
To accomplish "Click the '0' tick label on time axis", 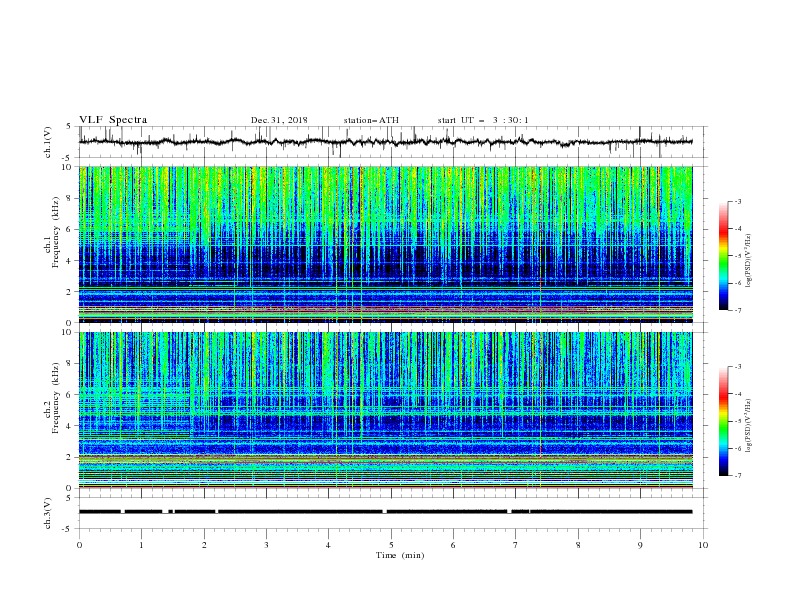I will [x=79, y=545].
